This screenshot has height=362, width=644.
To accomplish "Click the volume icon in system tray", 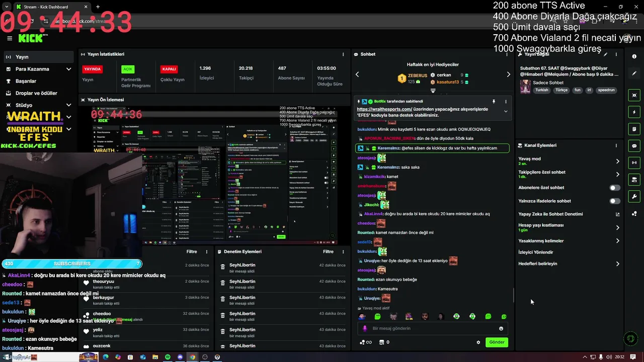I will pyautogui.click(x=609, y=357).
